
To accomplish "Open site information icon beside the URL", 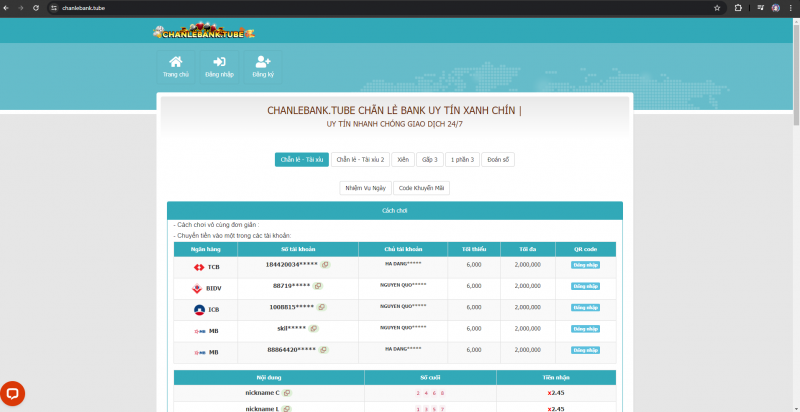I will (54, 8).
